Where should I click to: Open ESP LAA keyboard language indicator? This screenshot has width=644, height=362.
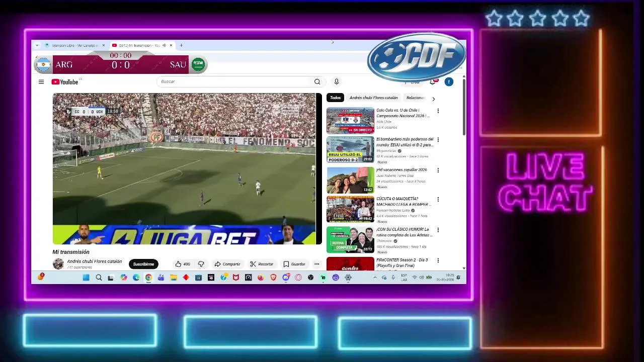[x=404, y=278]
